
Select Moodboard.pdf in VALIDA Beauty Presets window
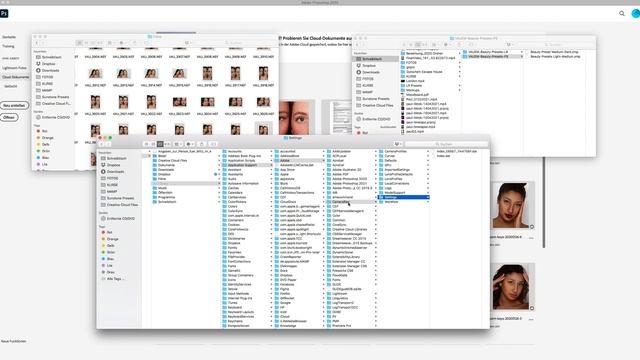pos(417,95)
